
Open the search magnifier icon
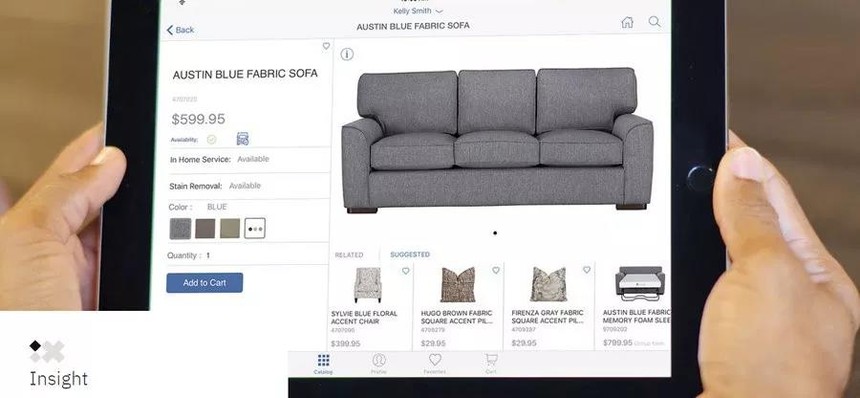click(x=654, y=21)
